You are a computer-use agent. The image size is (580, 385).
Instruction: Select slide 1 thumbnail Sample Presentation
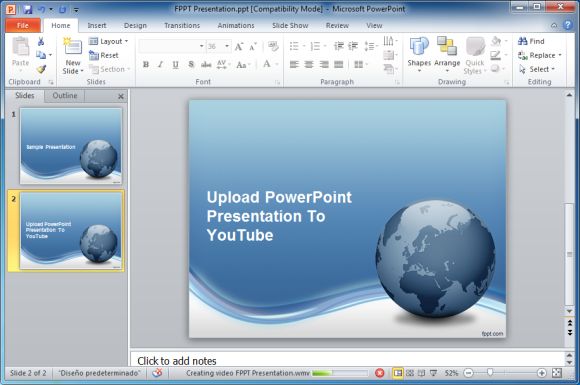point(71,146)
